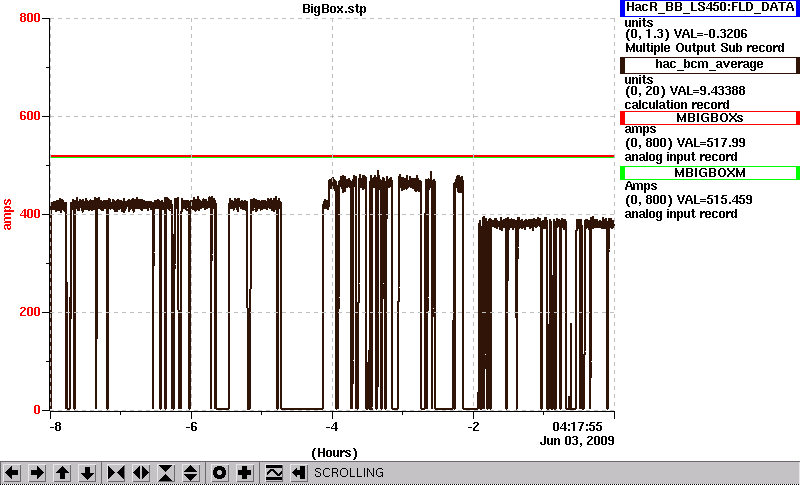The image size is (800, 485).
Task: Toggle auto-scale with the waveform icon
Action: coord(274,473)
